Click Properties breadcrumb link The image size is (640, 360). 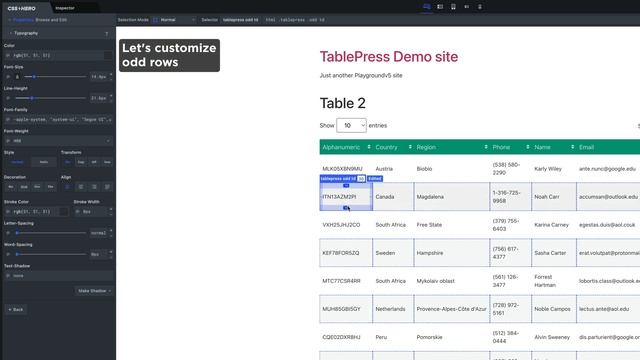pyautogui.click(x=23, y=20)
